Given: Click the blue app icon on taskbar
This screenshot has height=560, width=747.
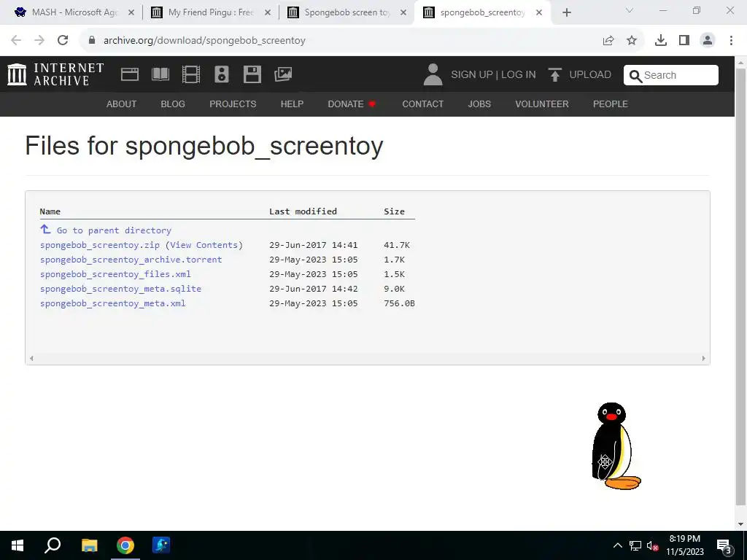Looking at the screenshot, I should click(x=161, y=545).
